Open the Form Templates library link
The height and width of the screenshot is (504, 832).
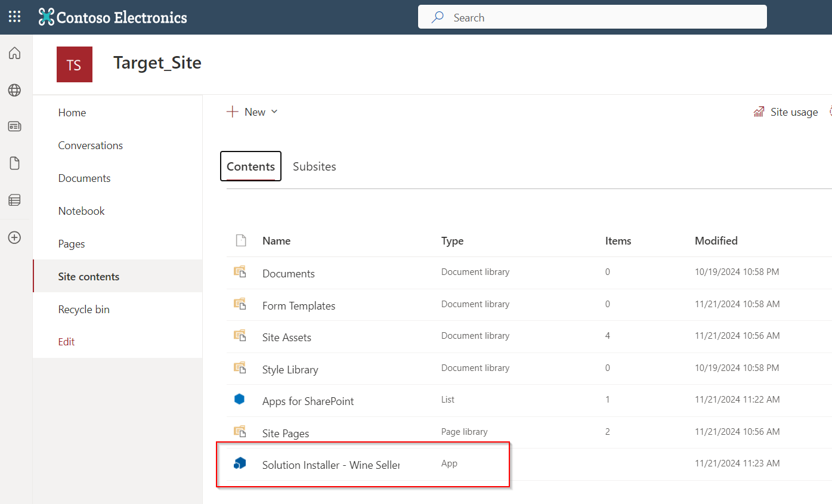[299, 306]
